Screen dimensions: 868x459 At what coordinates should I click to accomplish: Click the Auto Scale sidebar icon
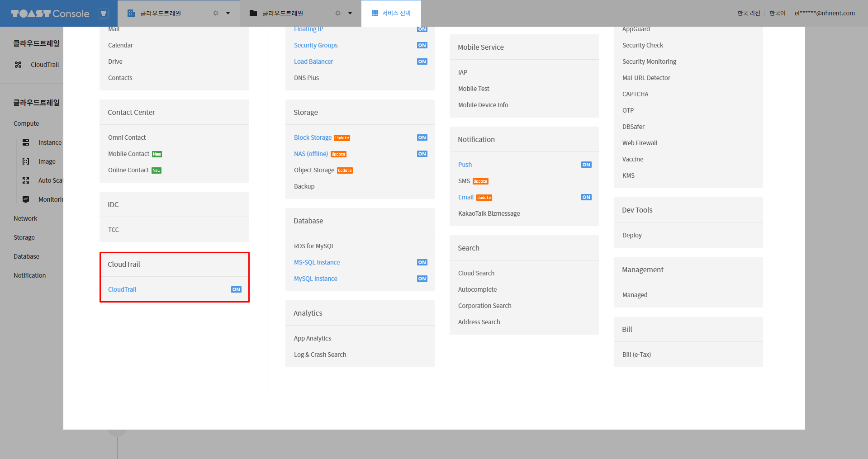point(26,180)
